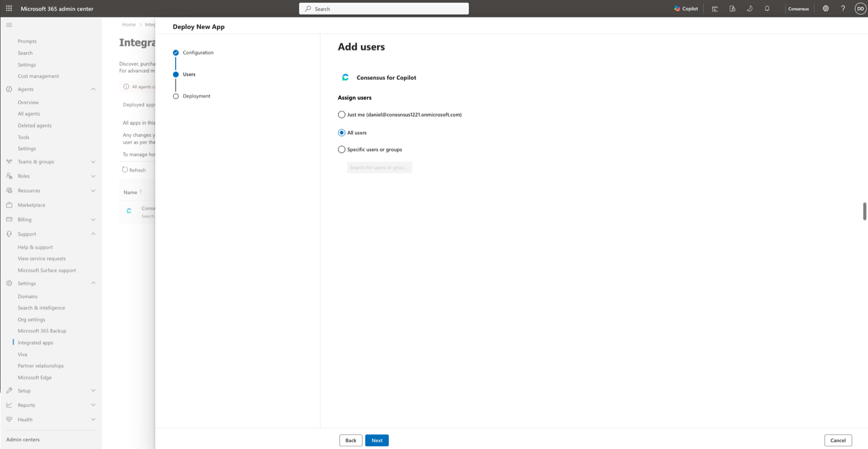
Task: Select the Just me radio option
Action: pyautogui.click(x=342, y=115)
